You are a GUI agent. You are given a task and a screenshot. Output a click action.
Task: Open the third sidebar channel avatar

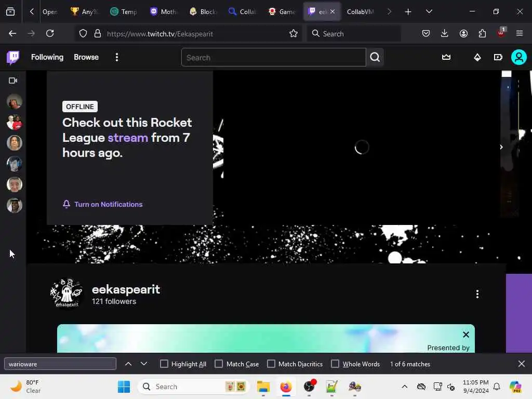point(14,143)
